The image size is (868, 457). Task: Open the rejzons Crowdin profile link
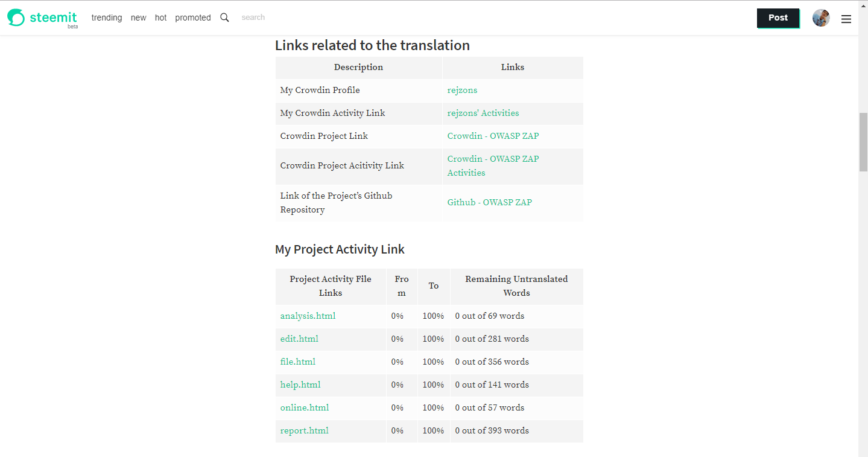click(462, 90)
